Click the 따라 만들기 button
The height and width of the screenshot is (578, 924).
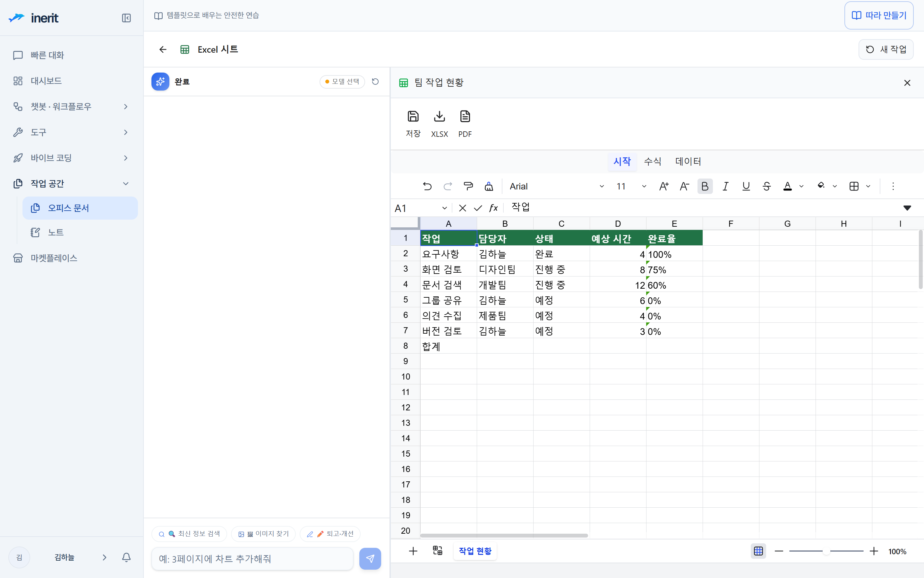879,15
